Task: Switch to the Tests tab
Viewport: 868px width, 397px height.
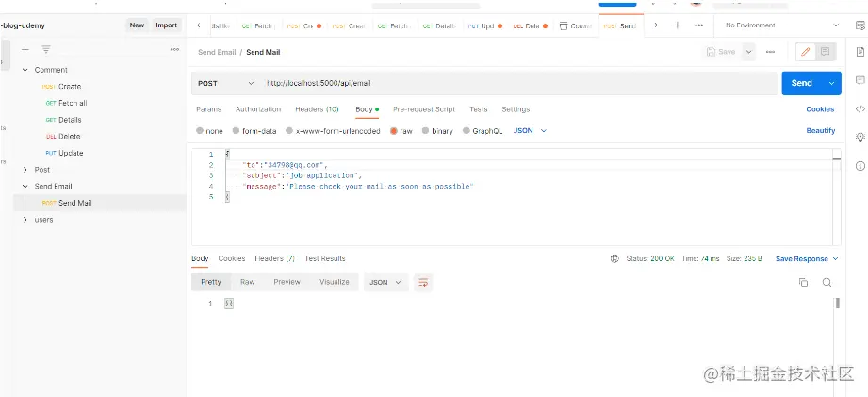Action: pos(478,109)
